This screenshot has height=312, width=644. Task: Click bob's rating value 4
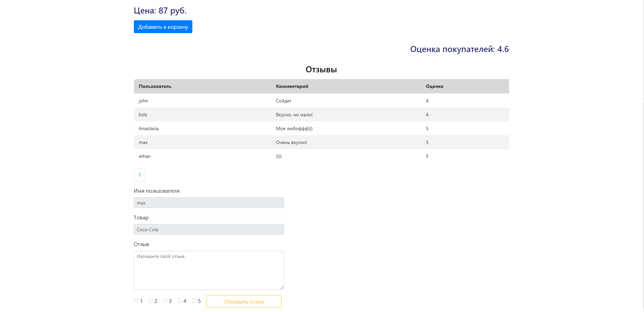[x=427, y=115]
